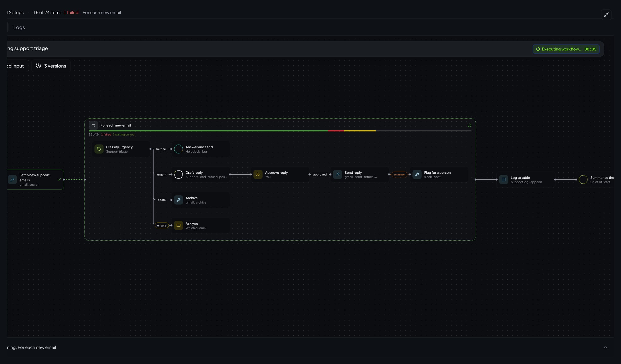
Task: Open the 3 versions history button
Action: tap(51, 66)
